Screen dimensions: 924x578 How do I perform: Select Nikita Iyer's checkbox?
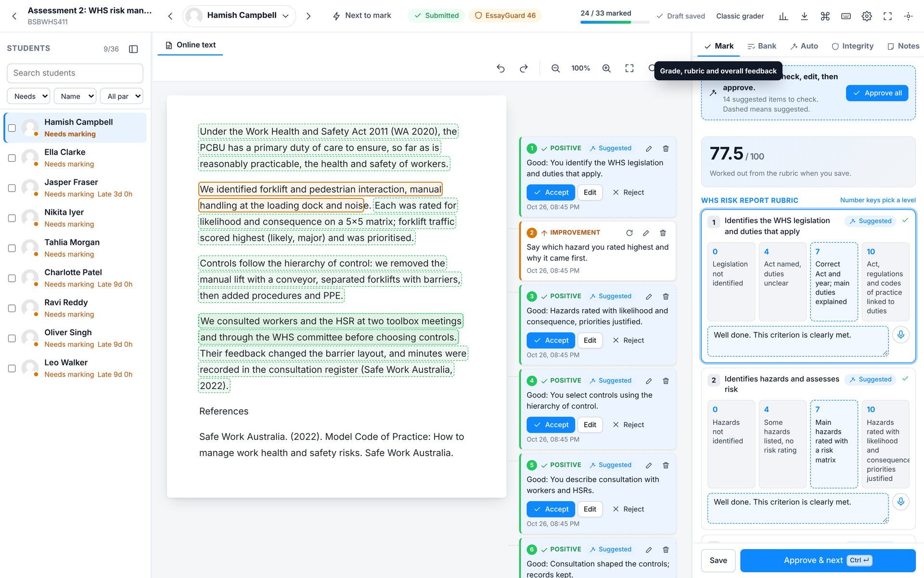coord(12,218)
